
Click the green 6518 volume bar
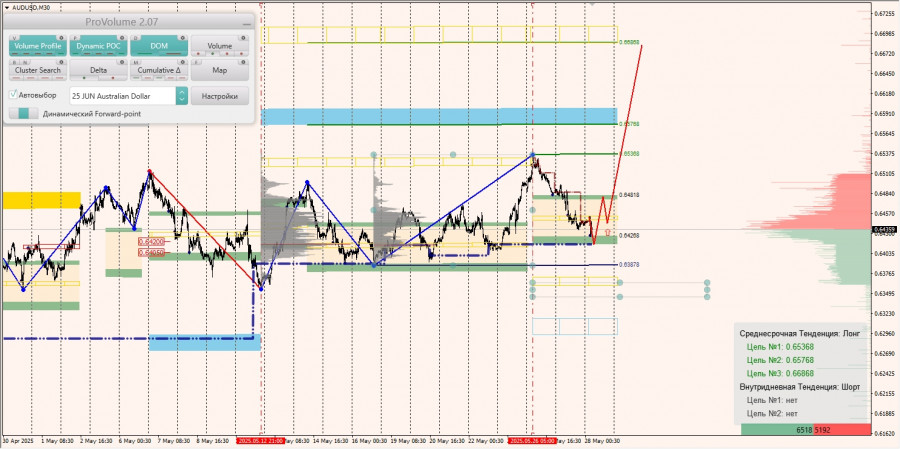pos(777,429)
